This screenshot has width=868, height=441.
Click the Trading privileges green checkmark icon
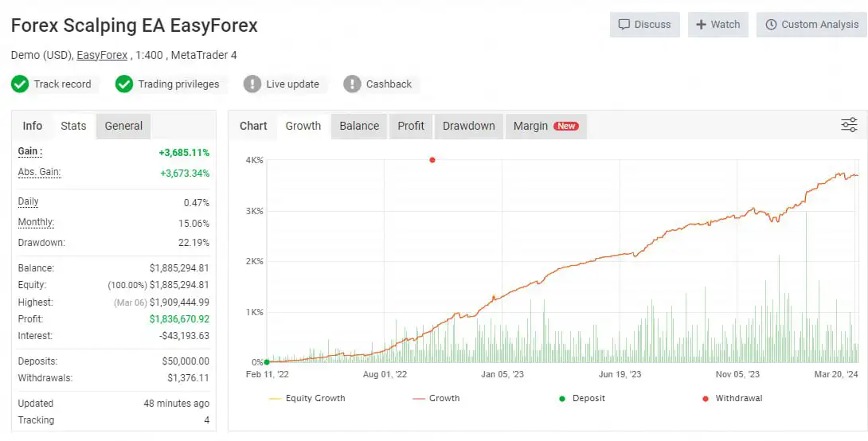[x=123, y=84]
